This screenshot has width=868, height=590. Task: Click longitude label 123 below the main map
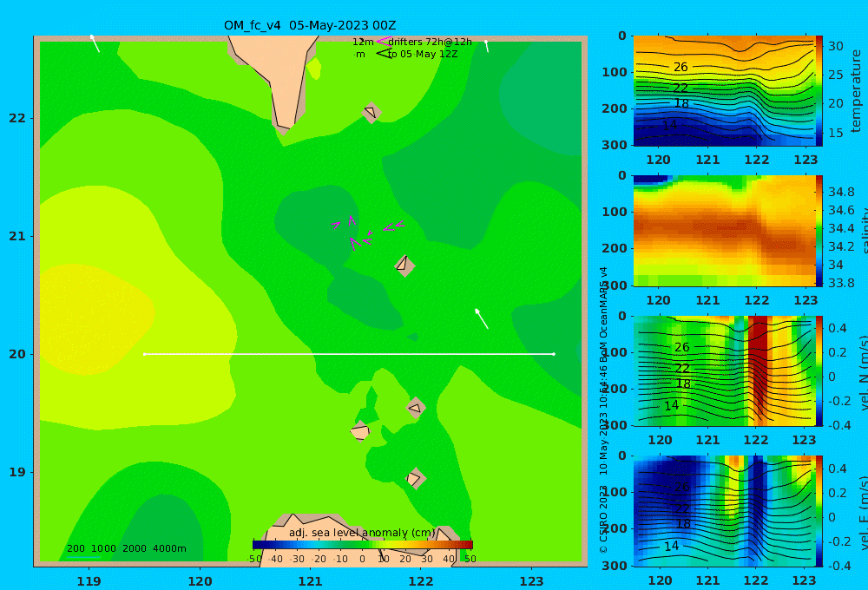click(532, 581)
